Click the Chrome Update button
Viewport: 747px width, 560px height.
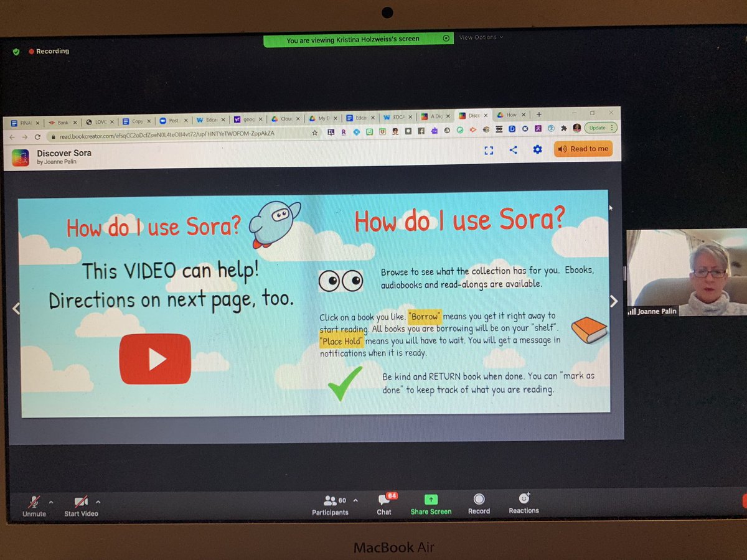[600, 128]
